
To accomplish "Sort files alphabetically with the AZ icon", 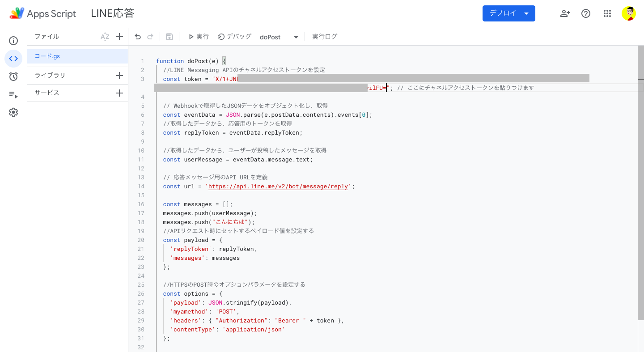I will (x=105, y=37).
